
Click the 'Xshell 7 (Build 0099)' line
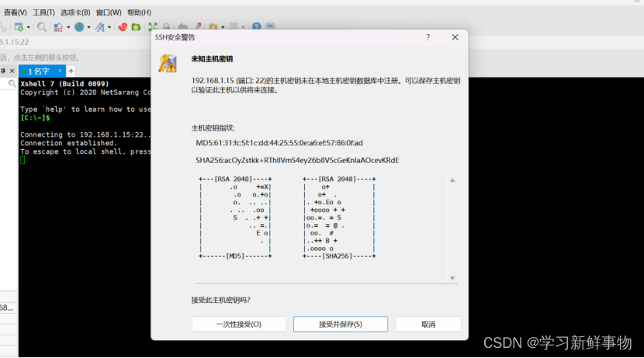[65, 84]
